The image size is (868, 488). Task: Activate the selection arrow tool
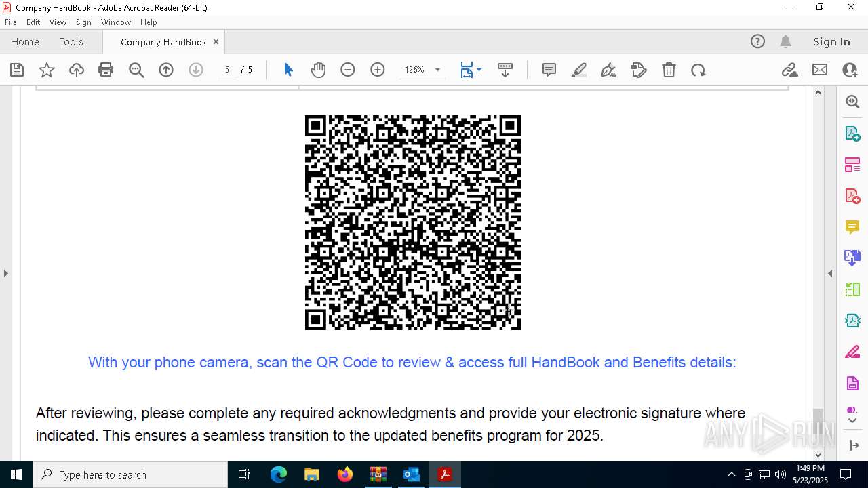click(288, 70)
